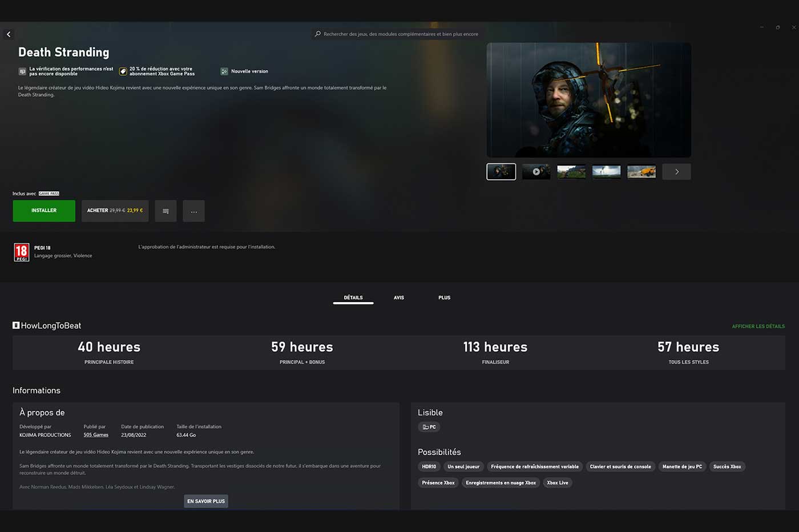
Task: Focus the game search field
Action: coord(398,34)
